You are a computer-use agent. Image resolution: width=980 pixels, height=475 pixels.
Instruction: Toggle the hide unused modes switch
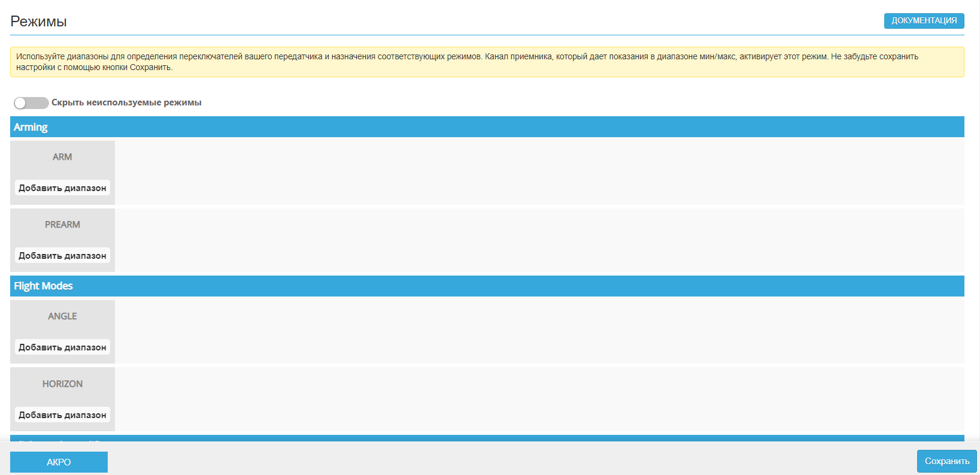[x=31, y=103]
